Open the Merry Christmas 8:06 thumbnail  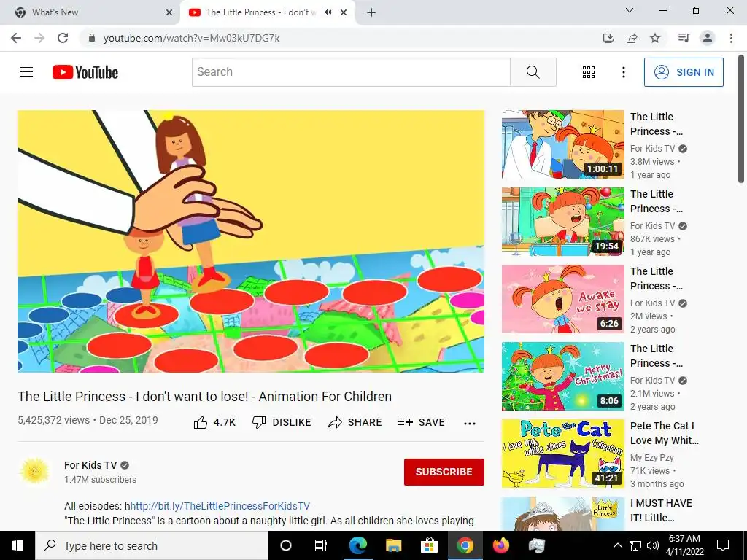[x=562, y=376]
